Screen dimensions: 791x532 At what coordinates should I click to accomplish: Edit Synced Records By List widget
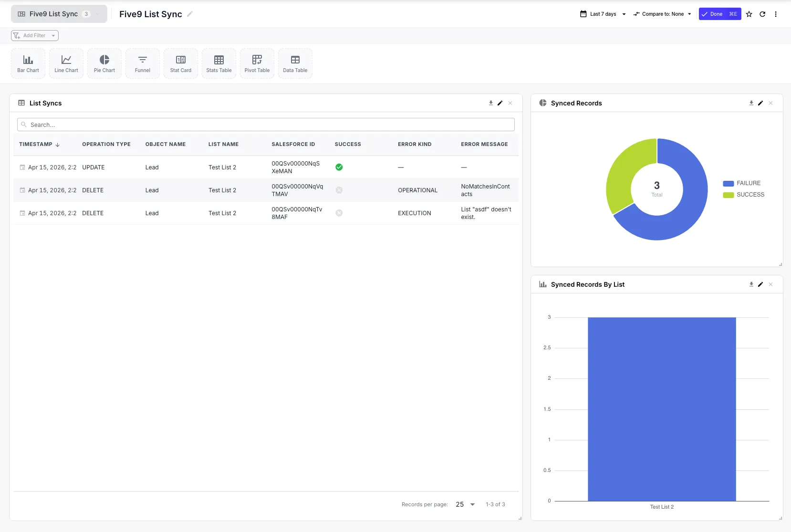[760, 284]
